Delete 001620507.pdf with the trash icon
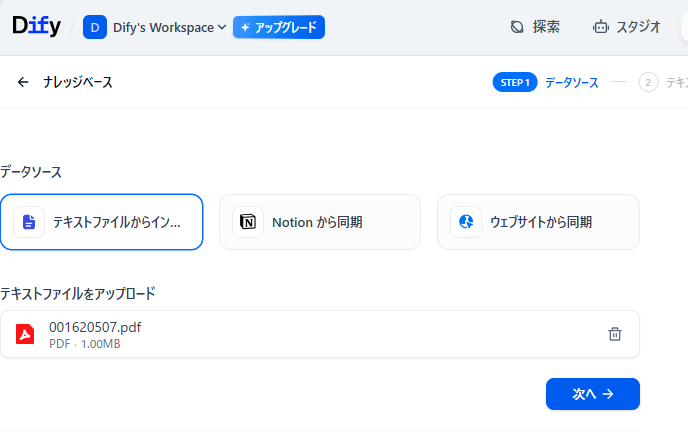 click(615, 334)
